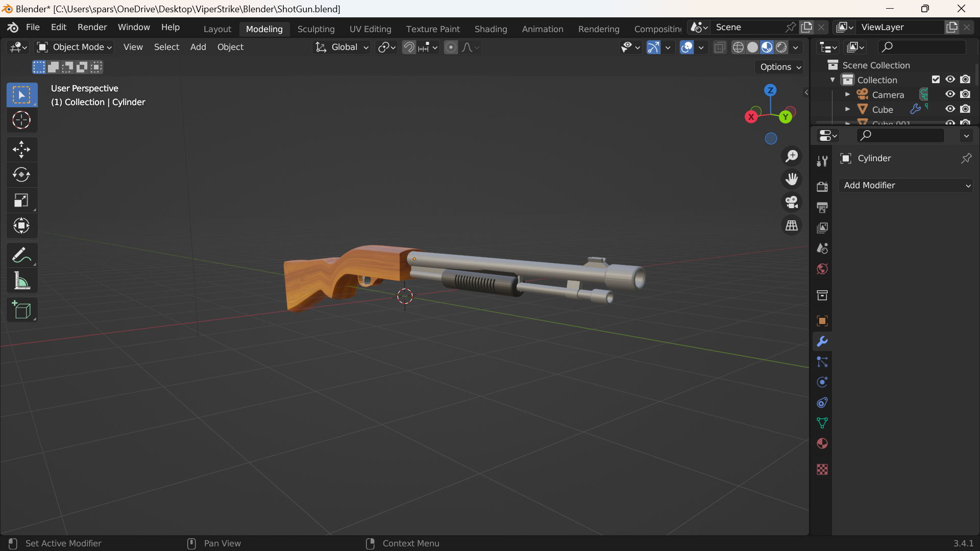Screen dimensions: 980x551
Task: Select the Move tool
Action: click(x=21, y=149)
